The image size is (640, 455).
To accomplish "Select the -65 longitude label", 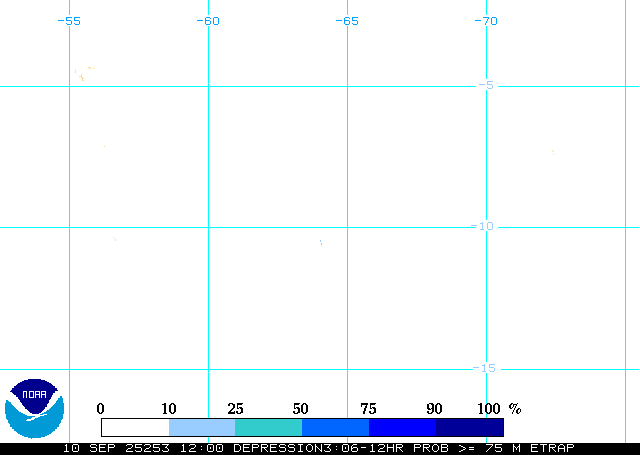I will click(346, 21).
